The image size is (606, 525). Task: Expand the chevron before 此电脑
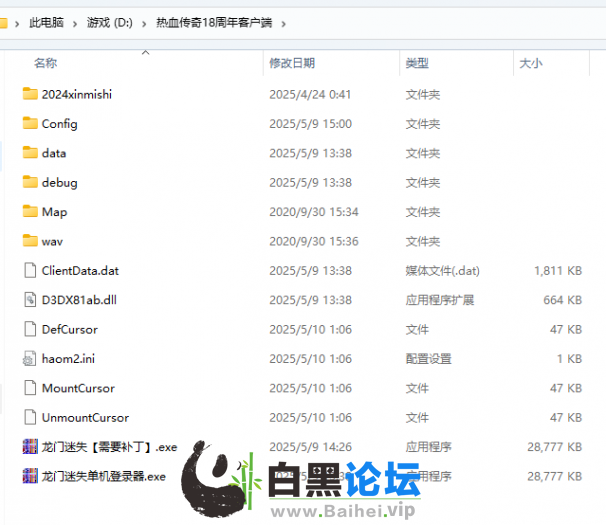coord(17,24)
